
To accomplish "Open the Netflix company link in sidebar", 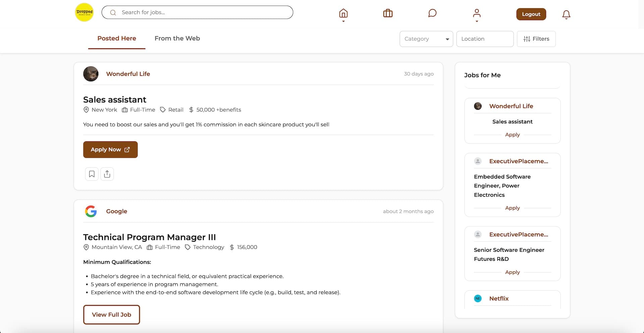I will pos(499,298).
